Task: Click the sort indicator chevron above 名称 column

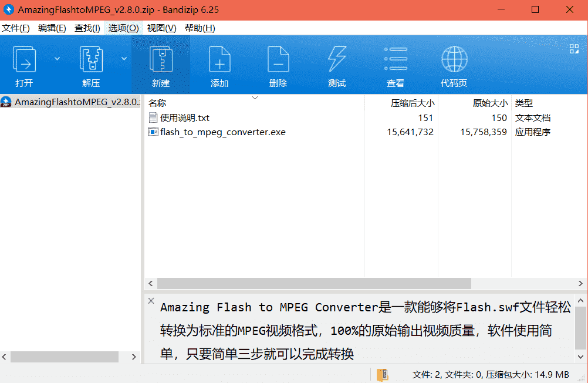Action: click(255, 98)
